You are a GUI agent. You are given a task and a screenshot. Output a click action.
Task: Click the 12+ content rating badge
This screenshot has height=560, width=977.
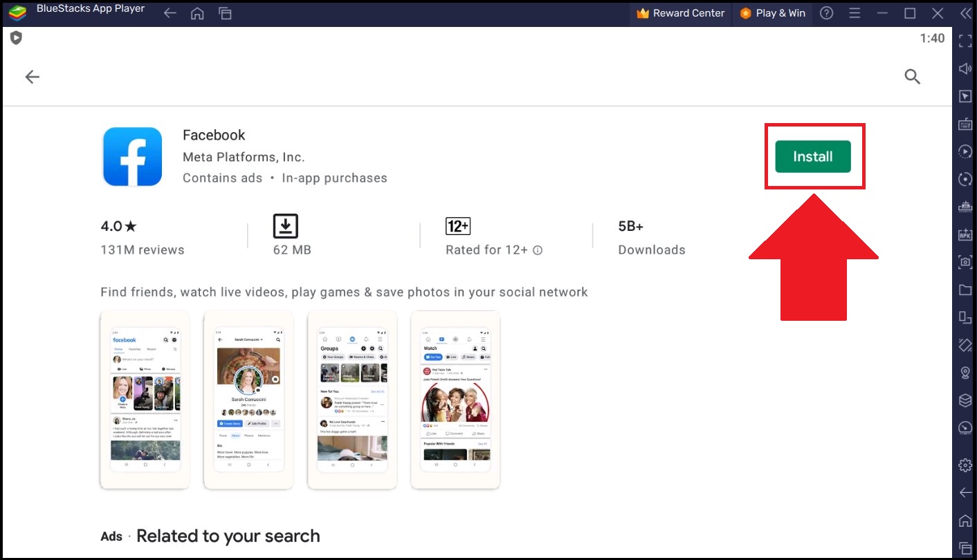458,225
